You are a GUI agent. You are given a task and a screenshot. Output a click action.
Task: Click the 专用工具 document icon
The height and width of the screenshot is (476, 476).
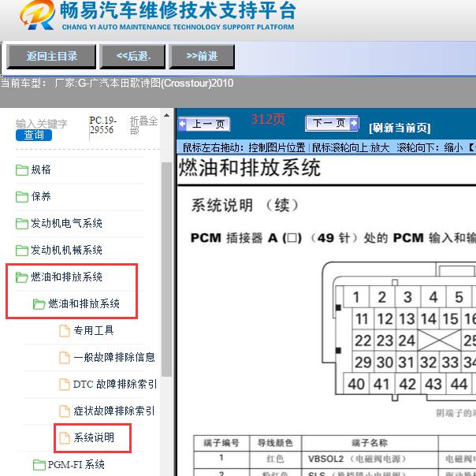coord(65,330)
